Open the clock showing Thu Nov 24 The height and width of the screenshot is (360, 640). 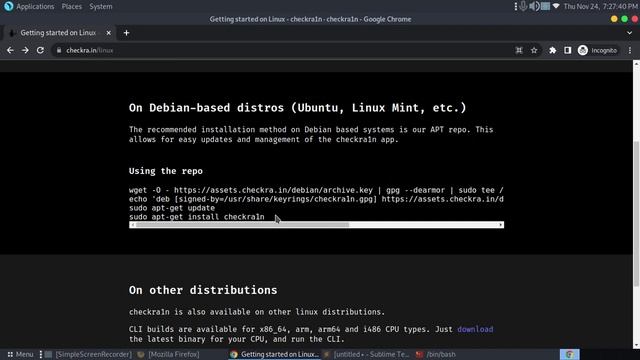pos(600,7)
